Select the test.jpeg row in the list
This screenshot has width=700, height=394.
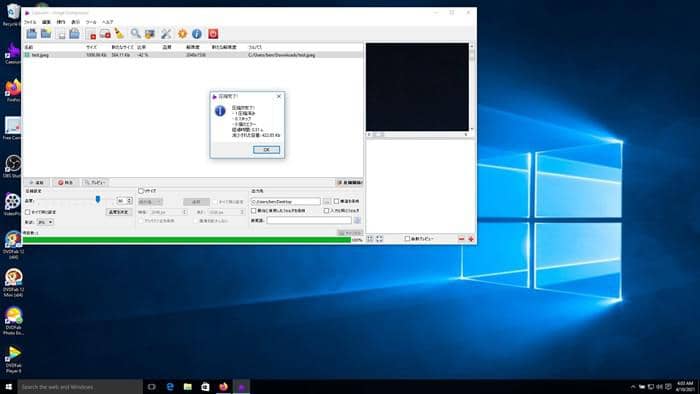pos(192,55)
